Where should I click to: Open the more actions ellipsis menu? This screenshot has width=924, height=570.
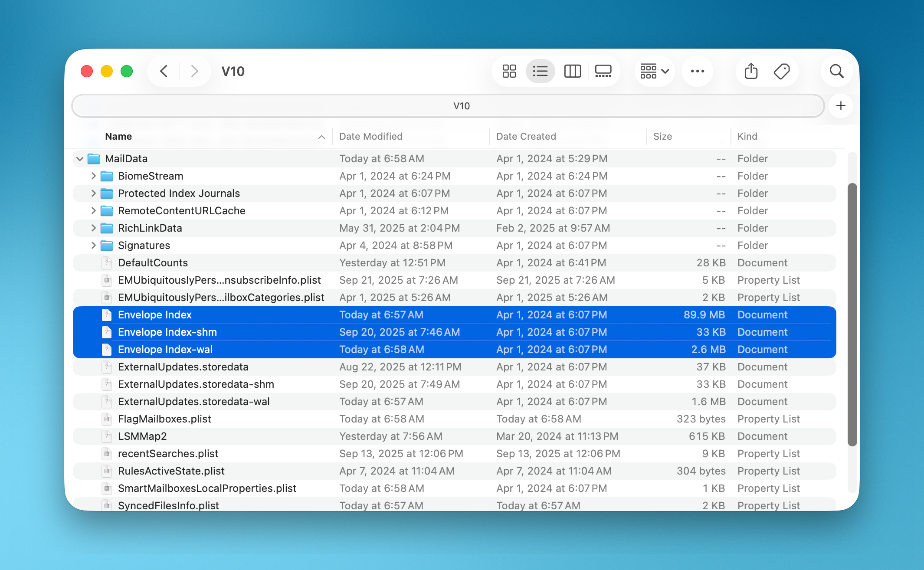click(x=697, y=71)
